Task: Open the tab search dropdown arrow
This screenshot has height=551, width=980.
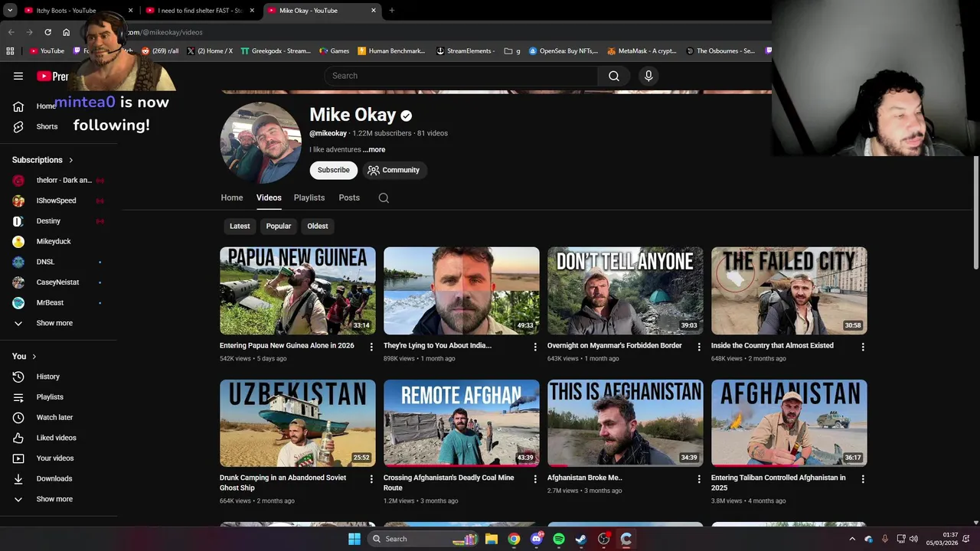Action: click(10, 11)
